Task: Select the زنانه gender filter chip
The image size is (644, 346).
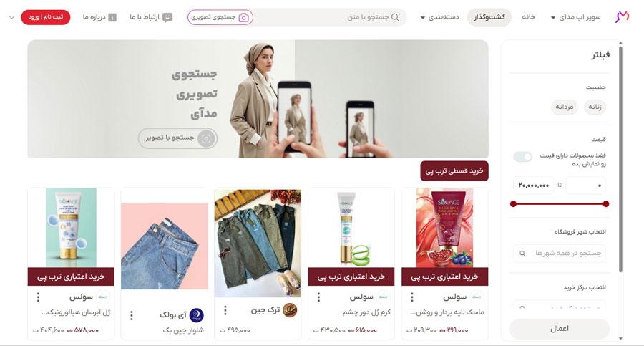Action: click(595, 107)
